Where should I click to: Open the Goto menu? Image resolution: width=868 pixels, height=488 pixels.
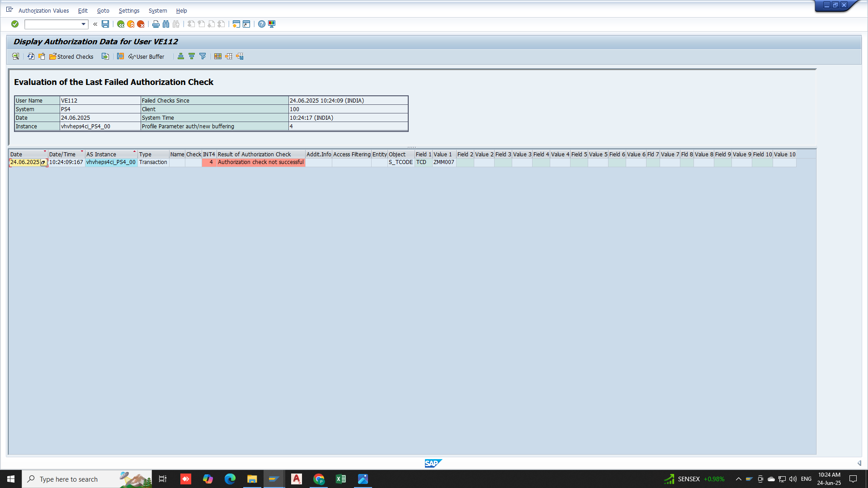point(103,10)
